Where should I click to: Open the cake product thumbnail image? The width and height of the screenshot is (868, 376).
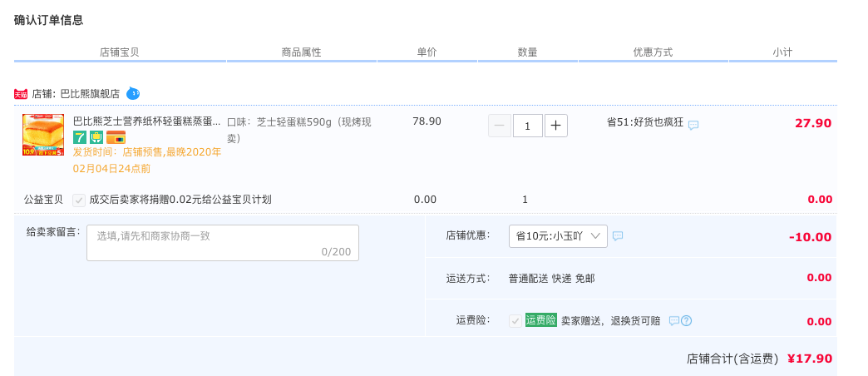43,135
